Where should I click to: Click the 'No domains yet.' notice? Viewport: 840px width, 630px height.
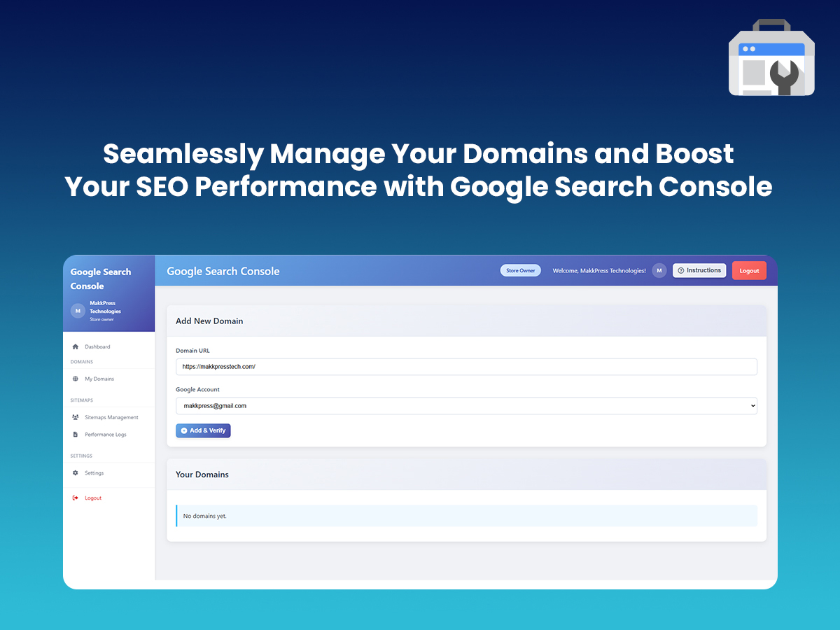click(466, 516)
